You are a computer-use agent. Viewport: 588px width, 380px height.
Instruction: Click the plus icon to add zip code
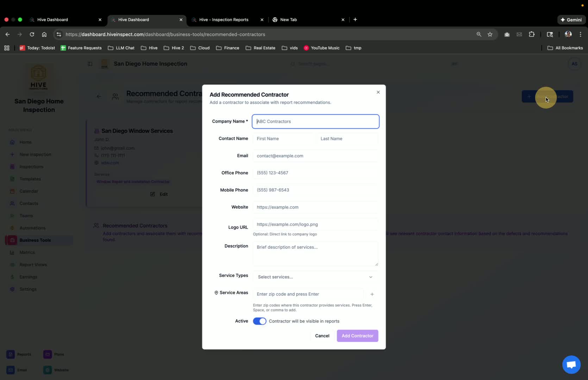pos(372,294)
